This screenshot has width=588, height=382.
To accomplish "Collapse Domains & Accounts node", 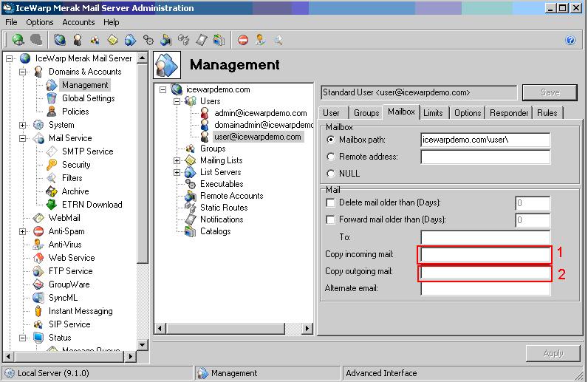I will pyautogui.click(x=22, y=72).
